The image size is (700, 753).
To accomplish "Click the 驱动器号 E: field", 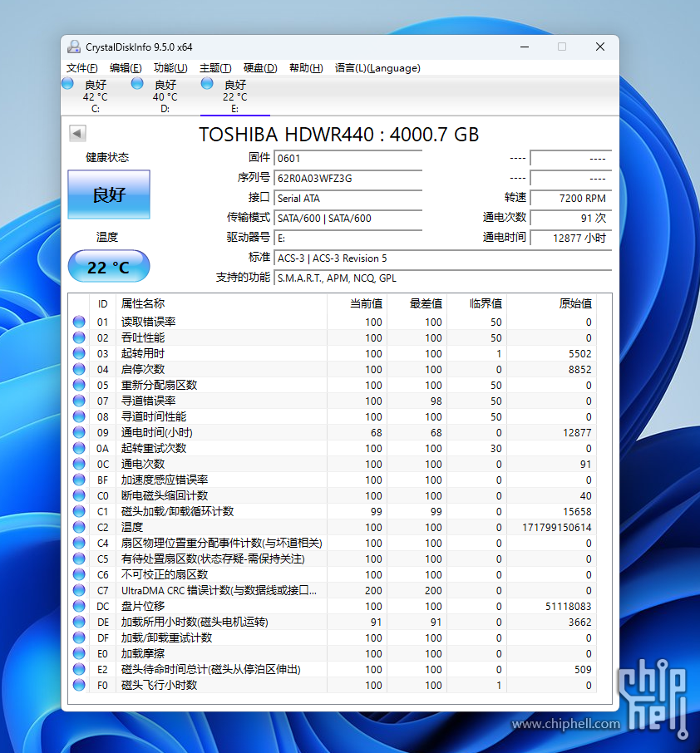I will click(348, 238).
